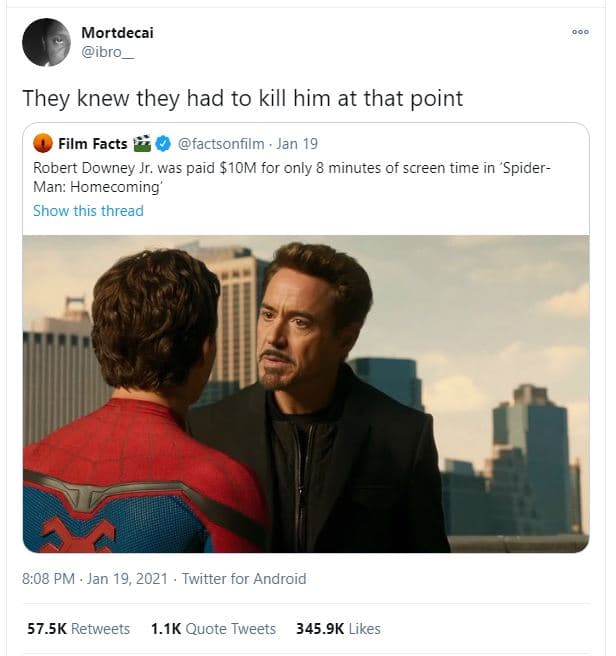Image resolution: width=616 pixels, height=656 pixels.
Task: Click the @ibro_ handle
Action: coord(106,52)
